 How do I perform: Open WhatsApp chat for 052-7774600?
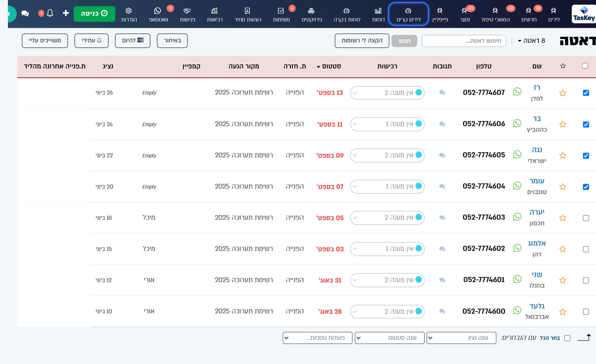pos(517,310)
